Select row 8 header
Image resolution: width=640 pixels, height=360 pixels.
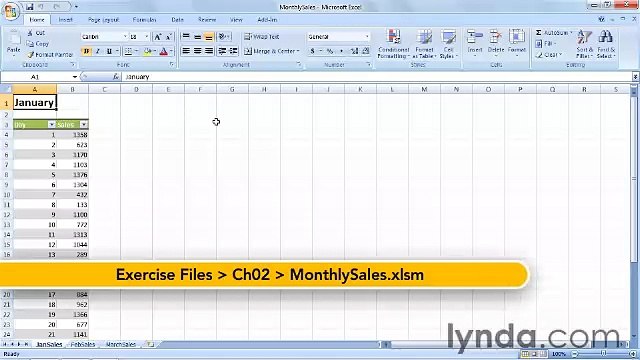click(6, 175)
